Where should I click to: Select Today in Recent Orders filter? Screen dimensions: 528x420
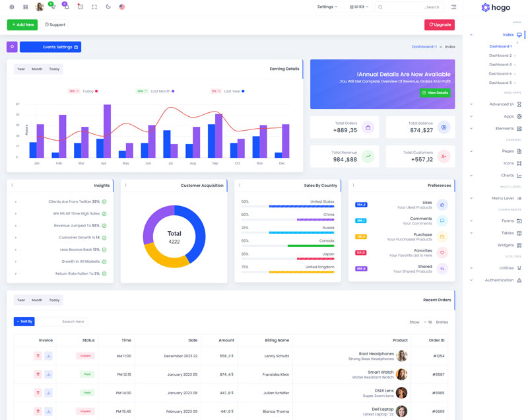tap(54, 300)
